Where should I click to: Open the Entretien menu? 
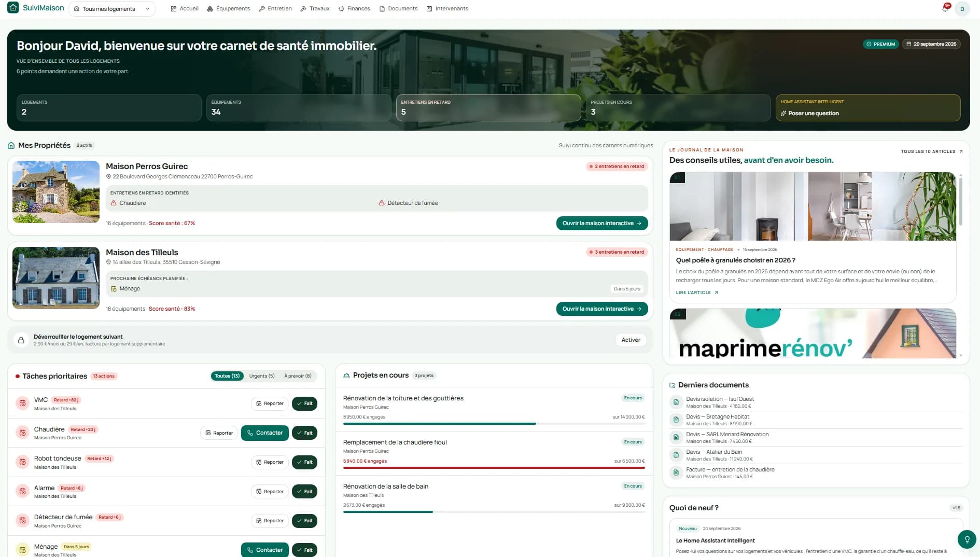coord(275,8)
